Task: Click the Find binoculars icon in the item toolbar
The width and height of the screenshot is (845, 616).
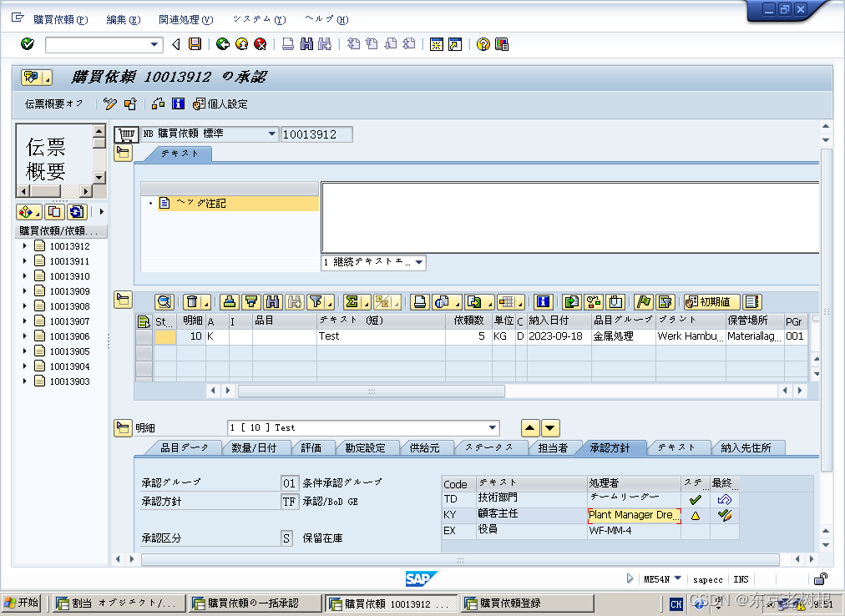Action: pyautogui.click(x=273, y=302)
